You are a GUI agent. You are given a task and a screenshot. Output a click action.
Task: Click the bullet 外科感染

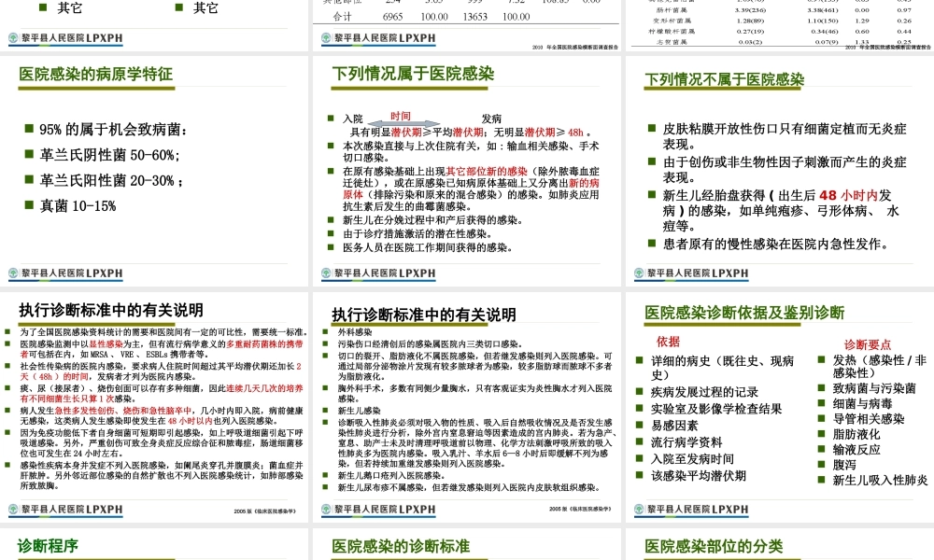(354, 332)
